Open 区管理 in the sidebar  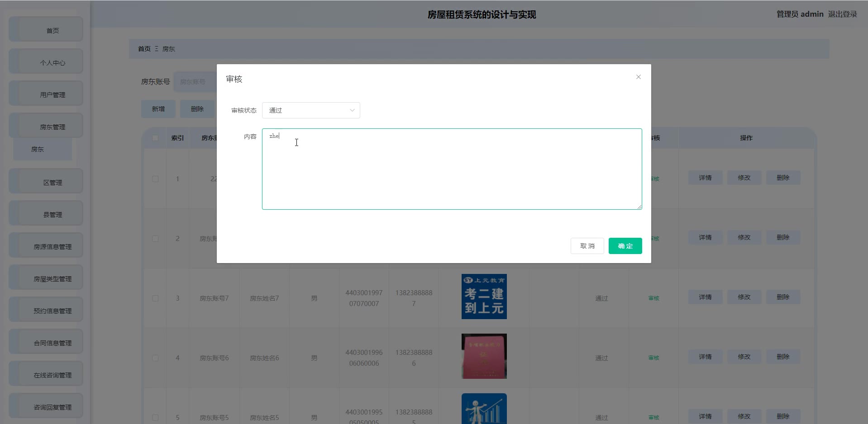pos(46,182)
